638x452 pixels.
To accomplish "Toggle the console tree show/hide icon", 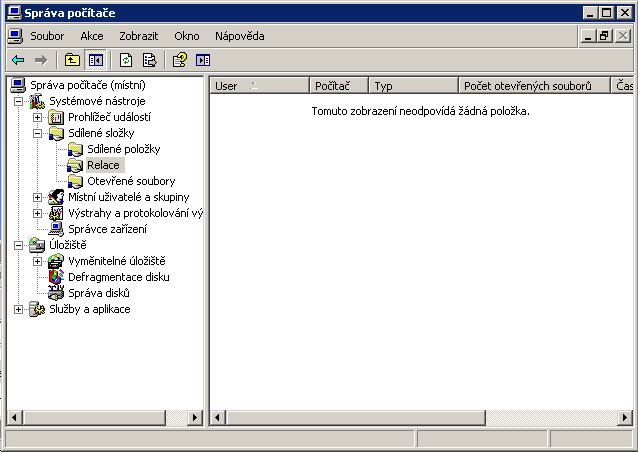I will [x=96, y=61].
